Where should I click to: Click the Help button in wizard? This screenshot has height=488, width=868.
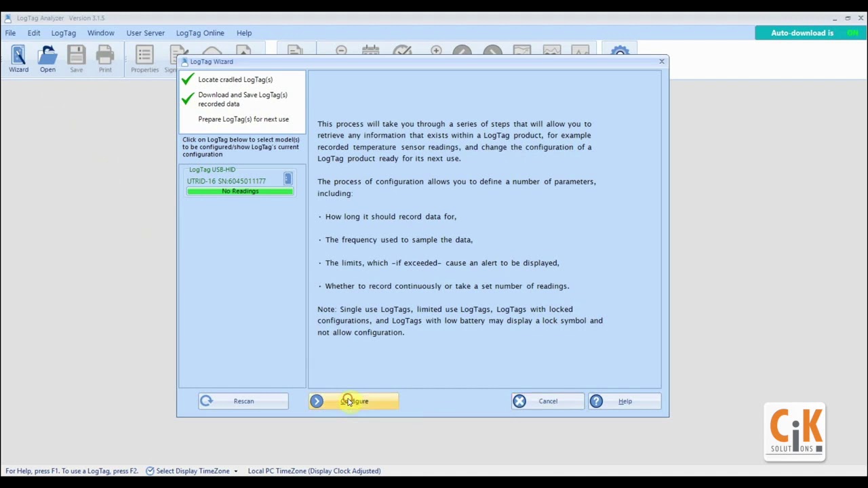624,401
